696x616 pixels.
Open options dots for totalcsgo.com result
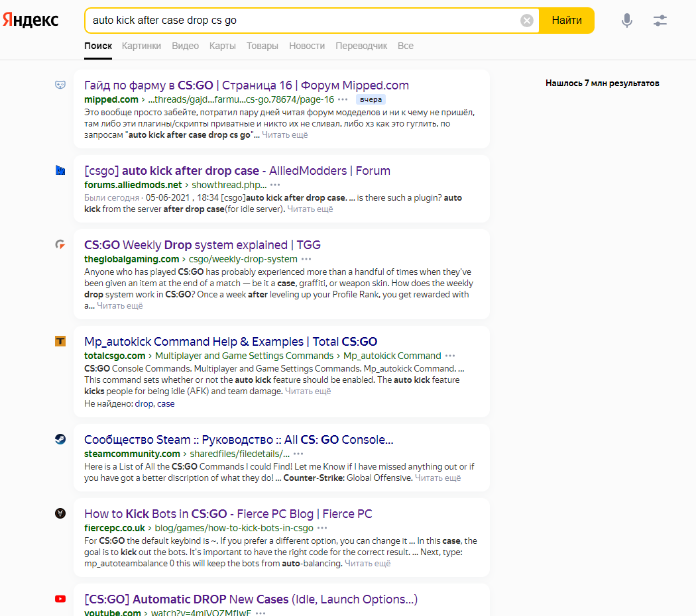point(450,356)
